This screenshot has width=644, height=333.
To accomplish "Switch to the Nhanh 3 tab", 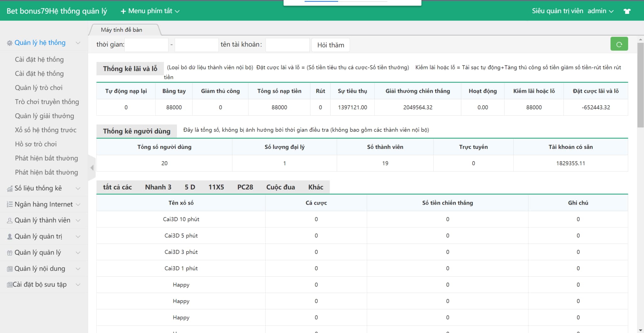I will click(x=158, y=187).
